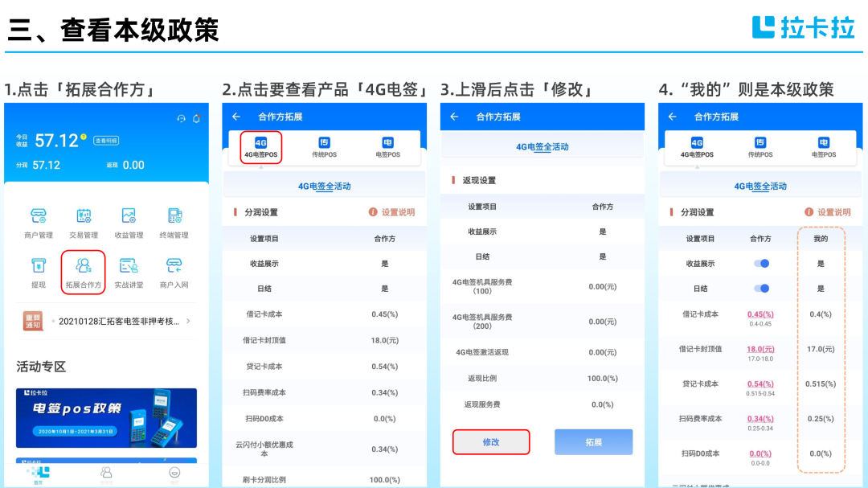The width and height of the screenshot is (868, 488).
Task: Tap the 首页 home icon in bottom navigation
Action: point(39,474)
